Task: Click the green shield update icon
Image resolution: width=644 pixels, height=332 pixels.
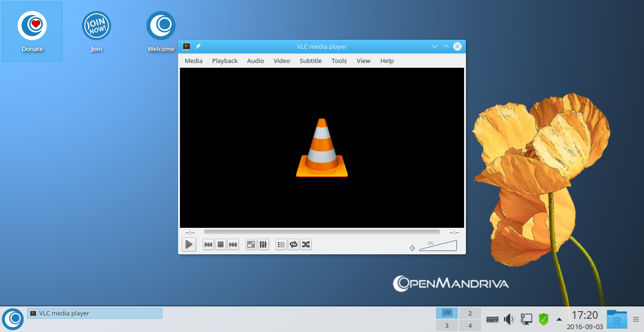Action: click(544, 319)
